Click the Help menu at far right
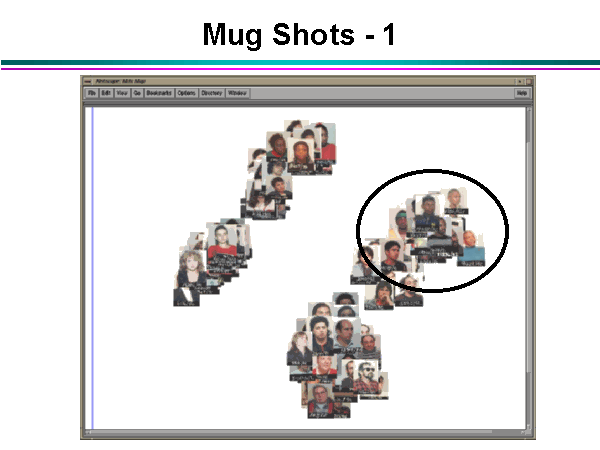This screenshot has height=450, width=600. [x=521, y=93]
